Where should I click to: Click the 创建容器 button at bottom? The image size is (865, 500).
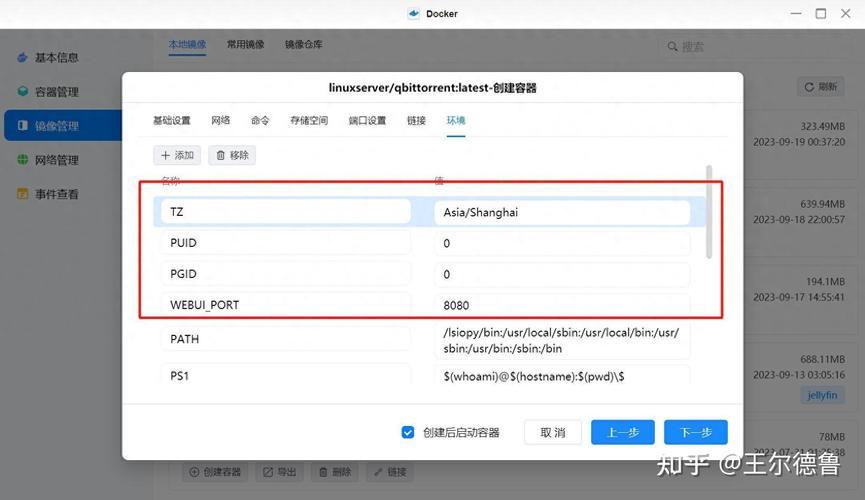(x=215, y=472)
